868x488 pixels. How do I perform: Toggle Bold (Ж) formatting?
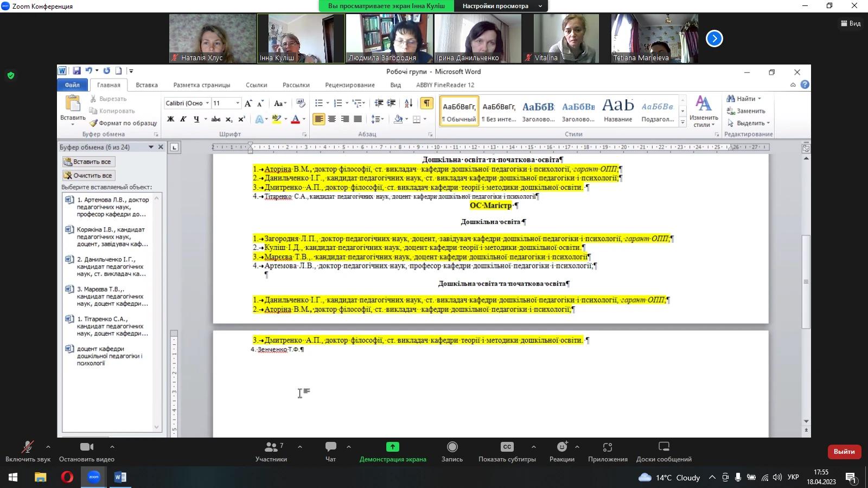point(170,119)
